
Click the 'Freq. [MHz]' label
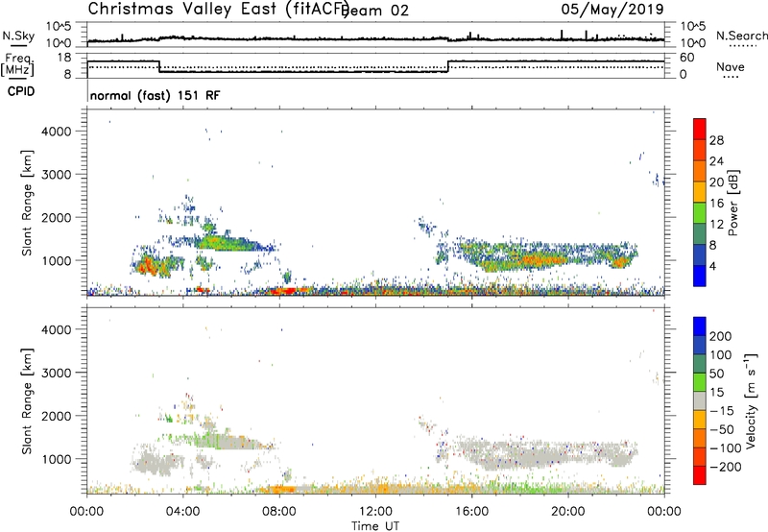point(17,64)
